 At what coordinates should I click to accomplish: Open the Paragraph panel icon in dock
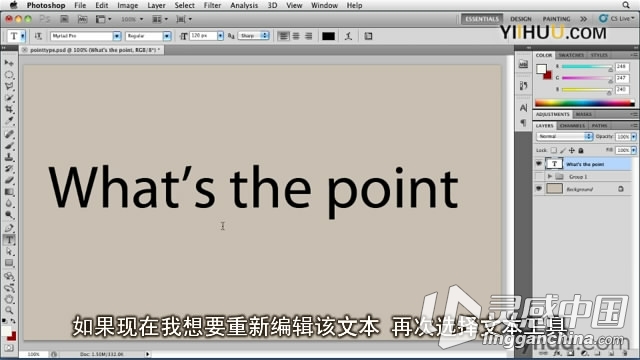point(523,122)
